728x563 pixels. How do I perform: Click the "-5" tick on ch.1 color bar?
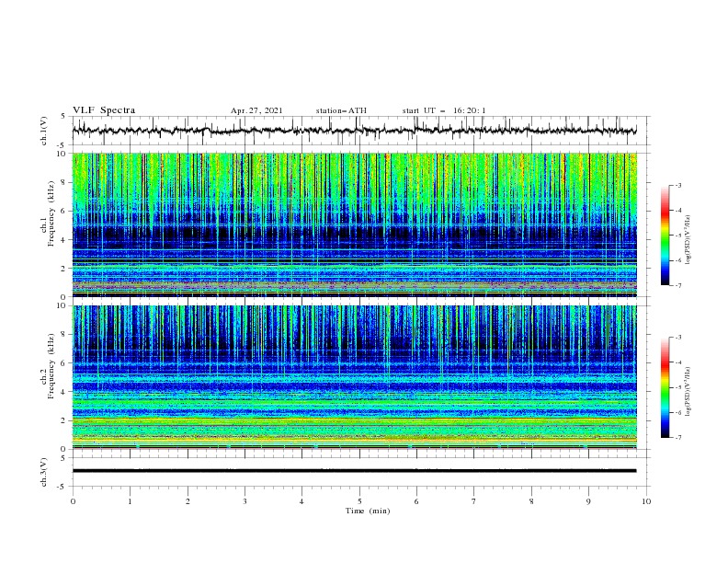pos(678,236)
